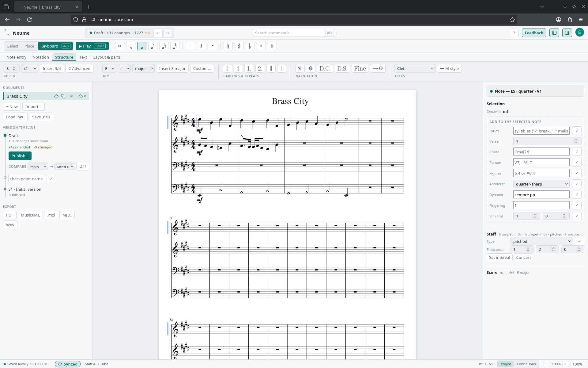The image size is (588, 368).
Task: Open the Structure tab
Action: (x=64, y=57)
